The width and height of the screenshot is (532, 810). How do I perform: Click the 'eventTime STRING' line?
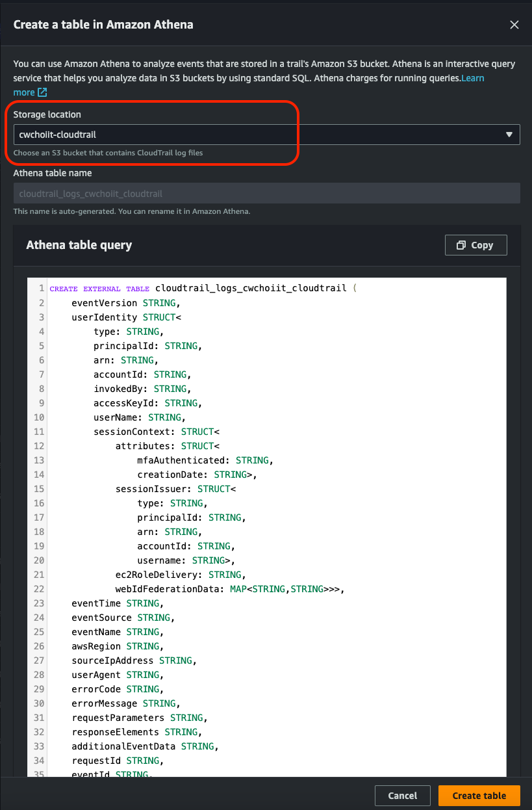pos(118,603)
